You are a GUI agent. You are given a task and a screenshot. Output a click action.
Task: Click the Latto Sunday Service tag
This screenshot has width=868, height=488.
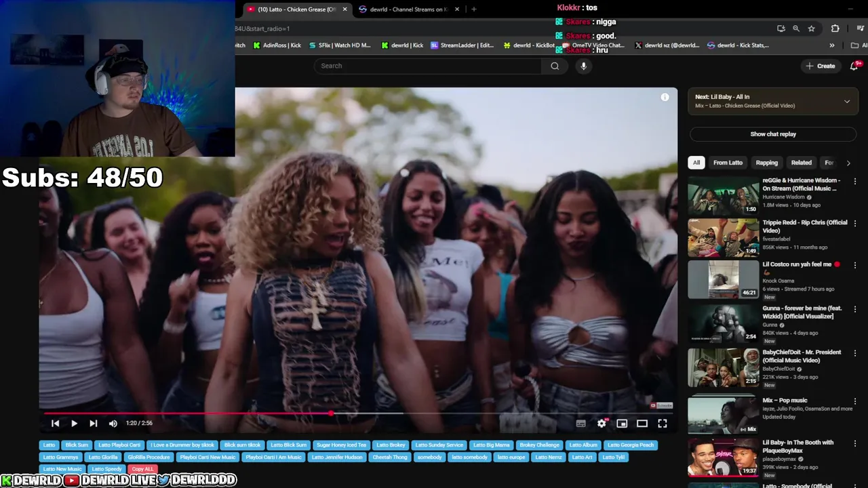coord(439,445)
